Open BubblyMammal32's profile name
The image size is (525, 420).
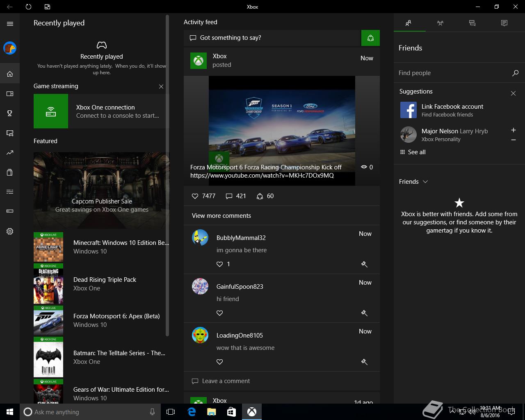(x=241, y=238)
